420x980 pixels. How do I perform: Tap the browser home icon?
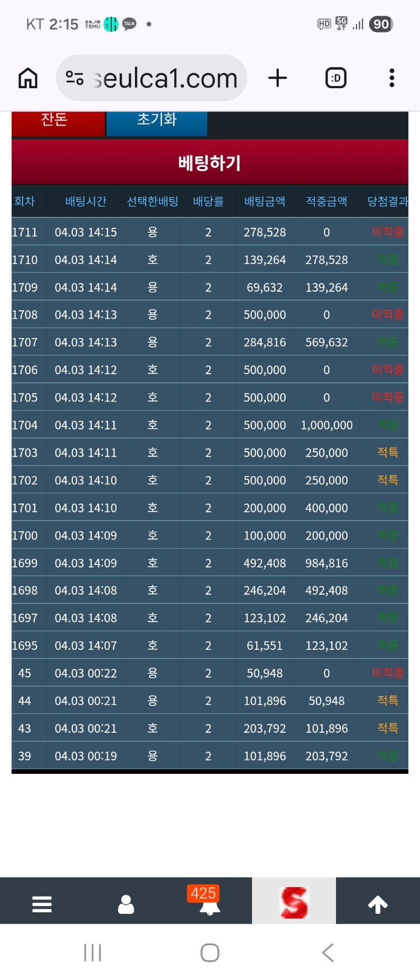click(28, 78)
